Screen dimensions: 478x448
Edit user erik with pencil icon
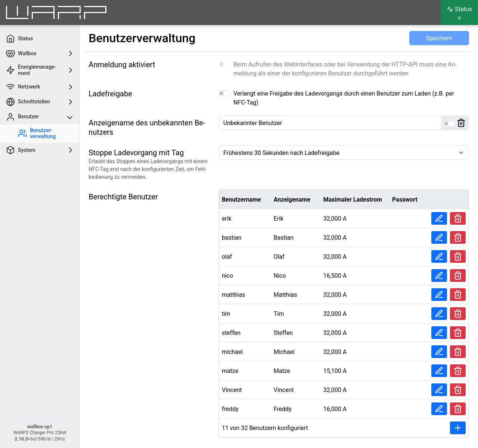click(x=439, y=218)
